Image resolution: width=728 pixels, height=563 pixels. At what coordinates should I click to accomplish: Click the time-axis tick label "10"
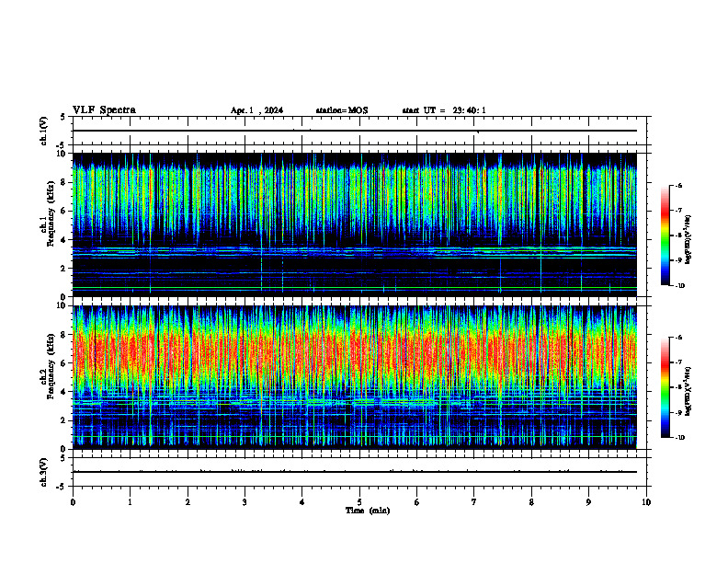pos(646,502)
